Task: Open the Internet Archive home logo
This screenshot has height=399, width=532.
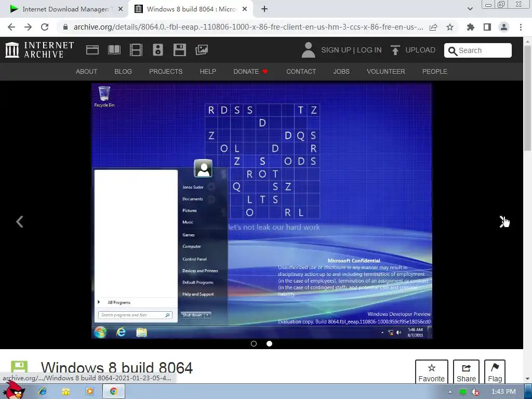Action: coord(39,50)
